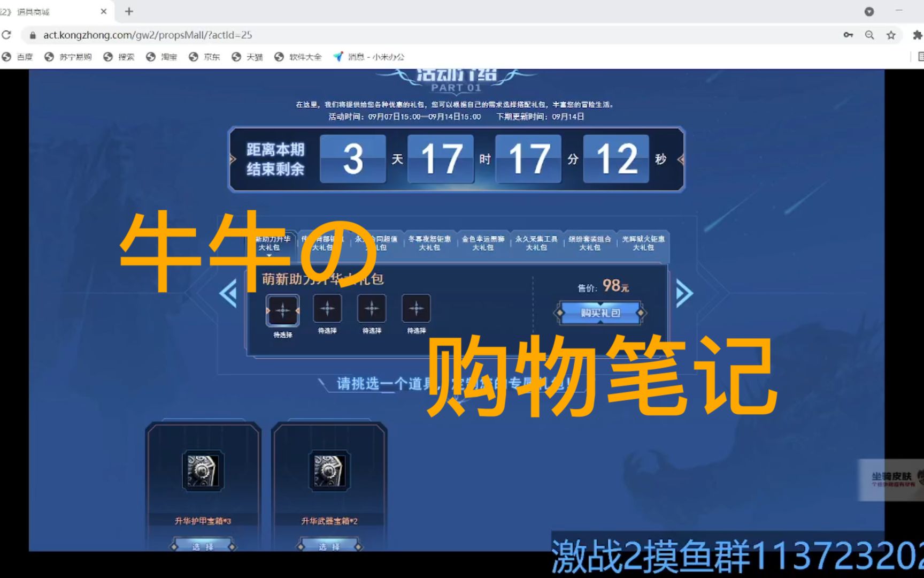
Task: Click the 距离本期结束剩余 label
Action: pyautogui.click(x=275, y=159)
